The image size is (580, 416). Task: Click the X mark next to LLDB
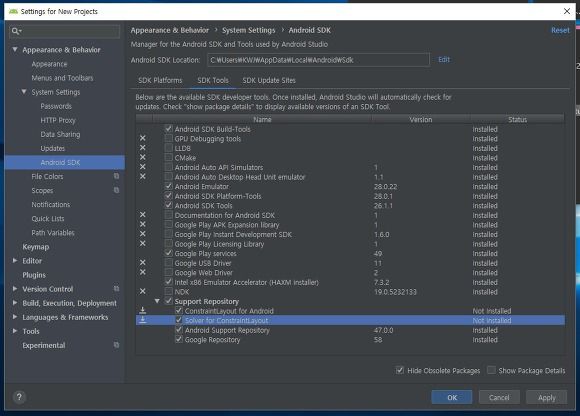tap(142, 148)
